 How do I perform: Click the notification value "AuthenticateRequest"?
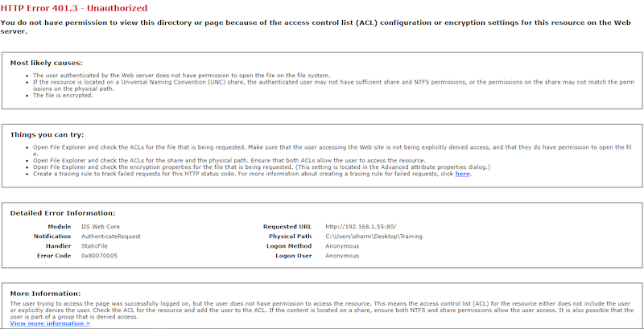pos(111,236)
